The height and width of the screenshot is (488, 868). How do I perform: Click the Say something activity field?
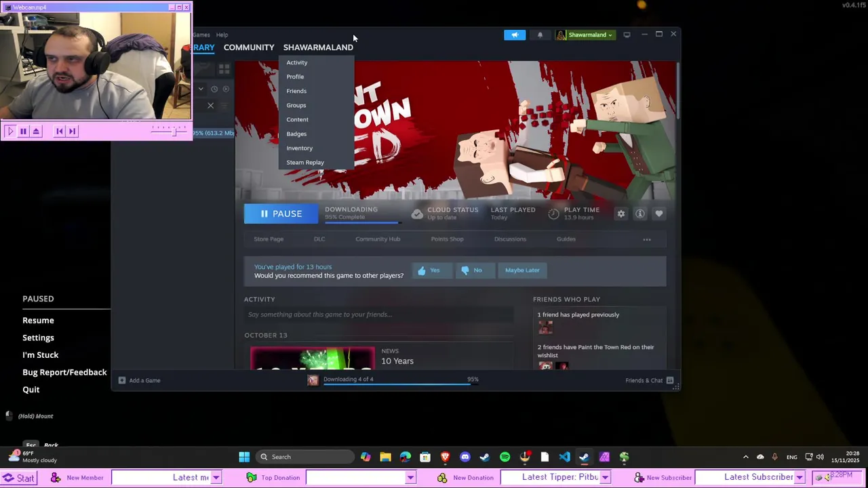(379, 314)
